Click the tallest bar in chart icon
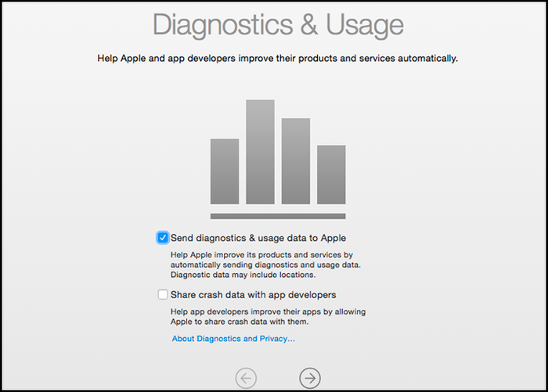 (260, 152)
